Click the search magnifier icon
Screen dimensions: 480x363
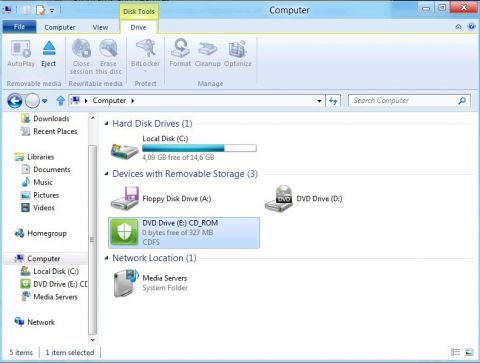click(x=462, y=101)
